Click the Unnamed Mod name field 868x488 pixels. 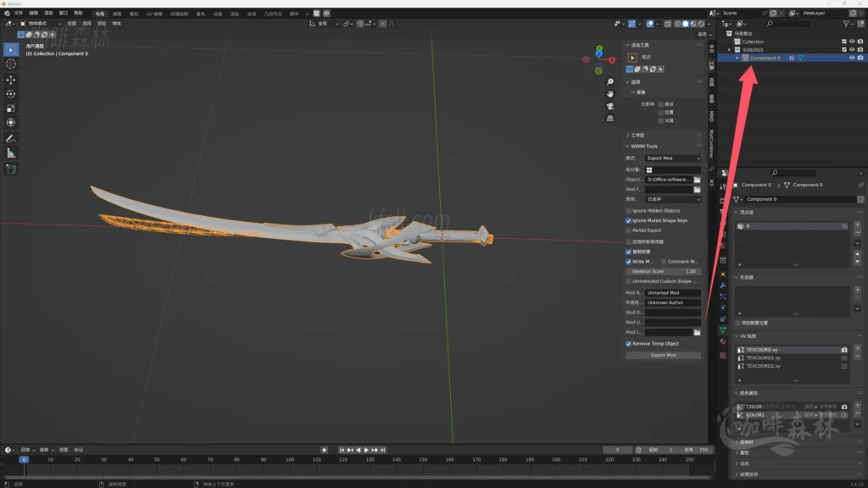click(x=672, y=292)
